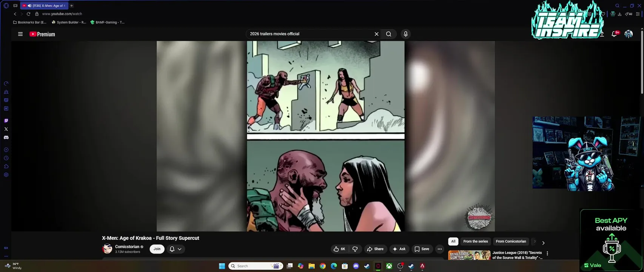Screen dimensions: 644x272
Task: Open a new browser tab with plus
Action: click(72, 6)
